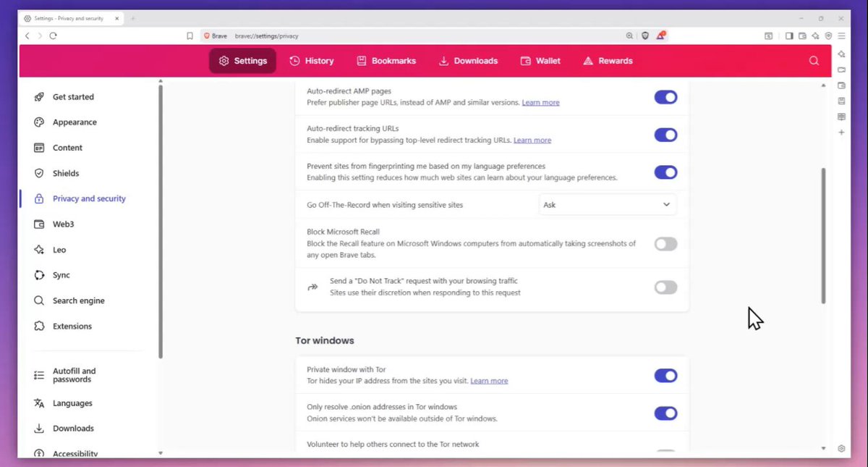Viewport: 868px width, 467px height.
Task: Open the History tab
Action: coord(311,61)
